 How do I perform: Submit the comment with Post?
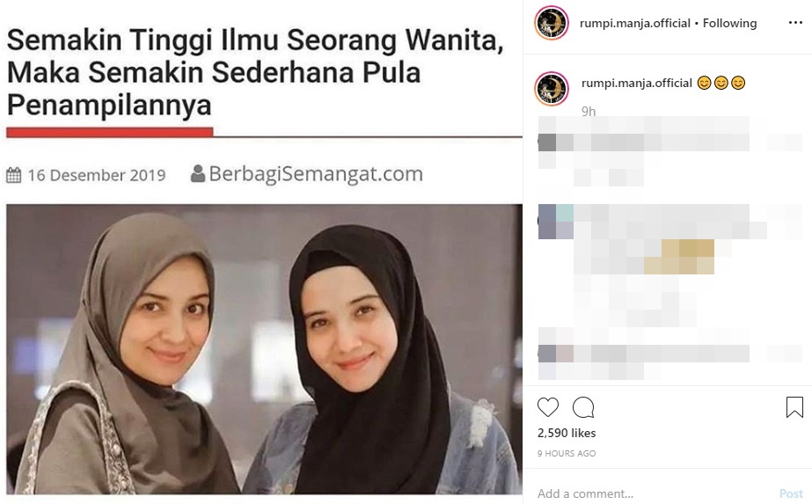tap(791, 493)
